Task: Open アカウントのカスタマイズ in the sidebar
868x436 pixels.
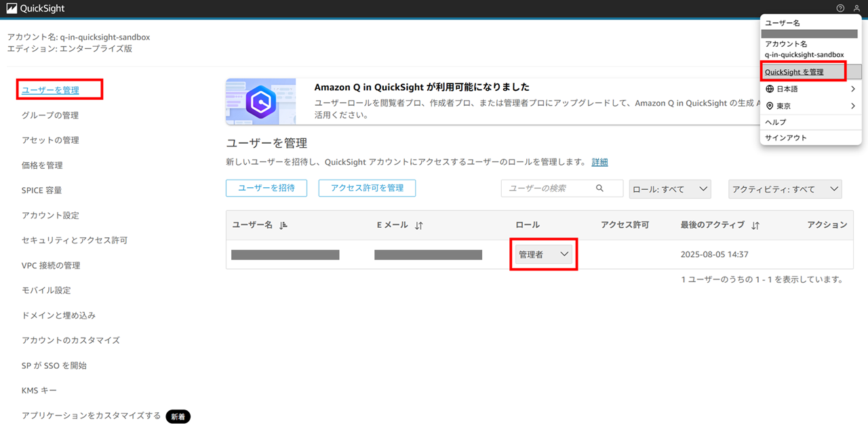Action: click(71, 340)
